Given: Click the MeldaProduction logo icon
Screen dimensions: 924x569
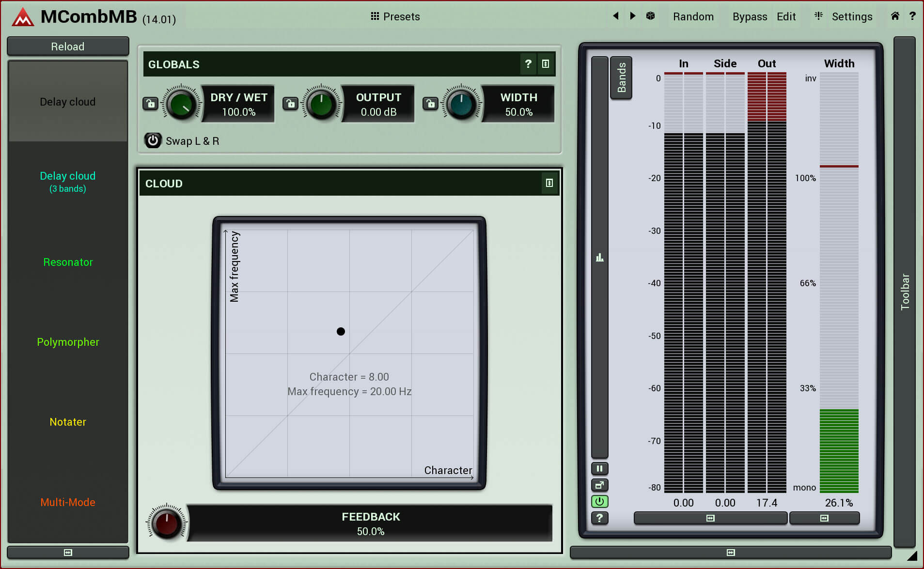Looking at the screenshot, I should coord(23,17).
